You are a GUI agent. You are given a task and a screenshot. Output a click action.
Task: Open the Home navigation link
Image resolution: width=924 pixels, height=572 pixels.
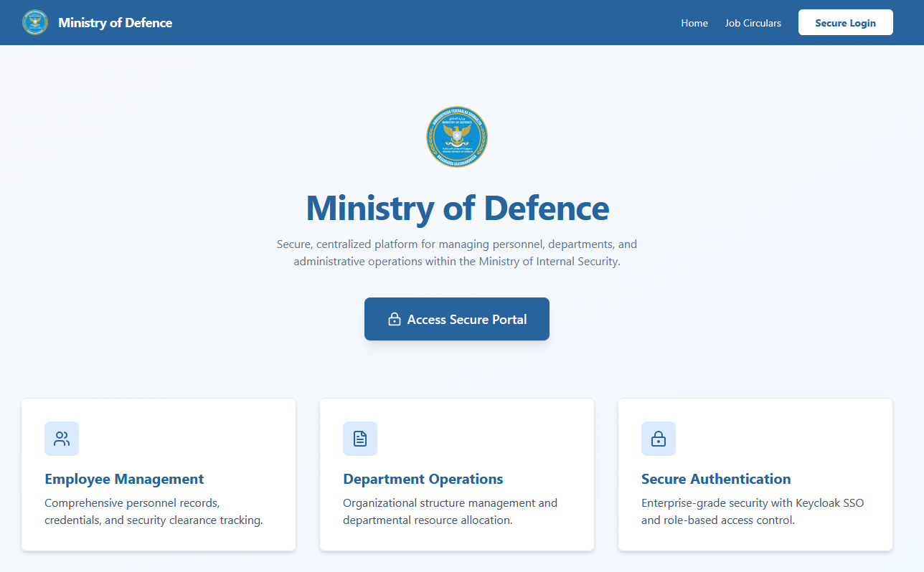[694, 23]
